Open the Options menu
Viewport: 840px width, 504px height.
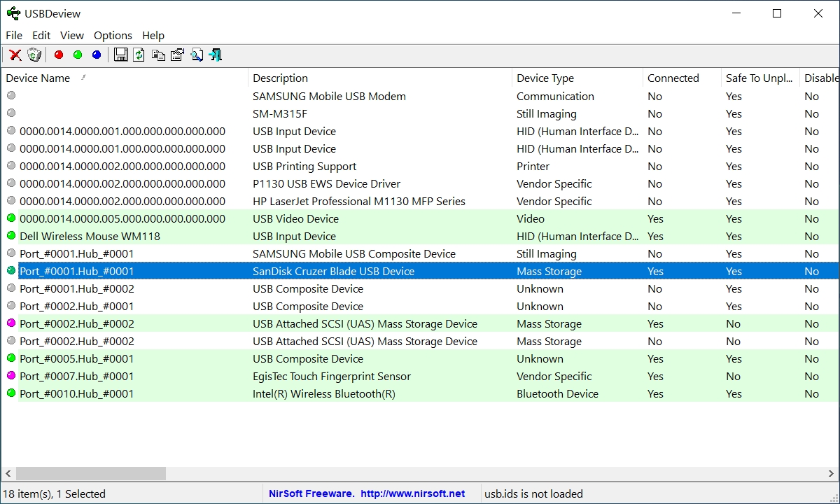112,35
